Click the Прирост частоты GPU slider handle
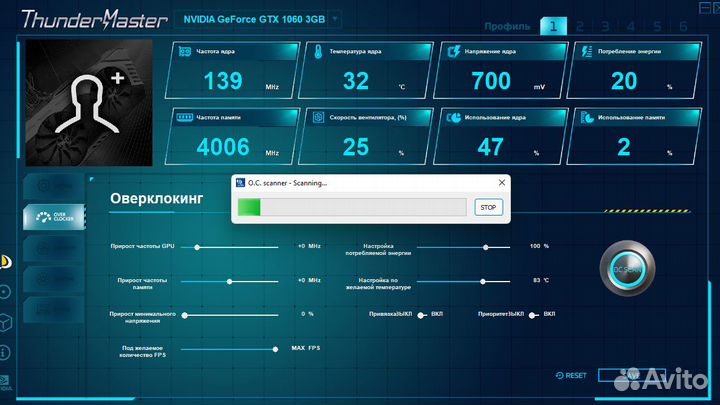This screenshot has width=720, height=405. [197, 248]
